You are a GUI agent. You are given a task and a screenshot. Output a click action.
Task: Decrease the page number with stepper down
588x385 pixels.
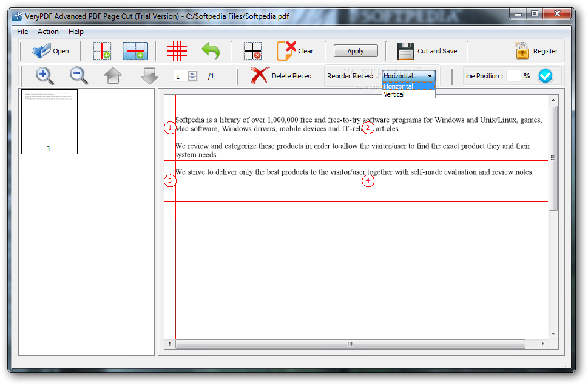pyautogui.click(x=192, y=78)
